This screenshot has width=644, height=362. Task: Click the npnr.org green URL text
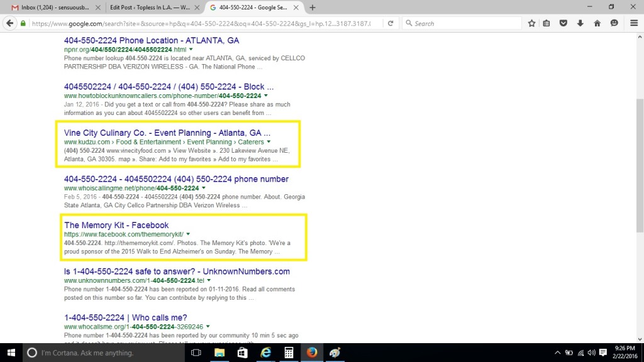point(125,50)
